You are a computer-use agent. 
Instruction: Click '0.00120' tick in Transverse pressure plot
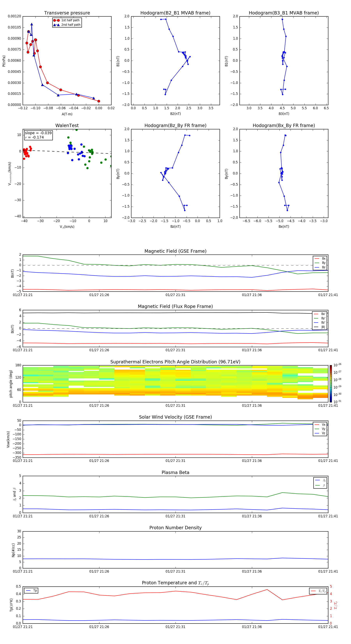coord(14,16)
